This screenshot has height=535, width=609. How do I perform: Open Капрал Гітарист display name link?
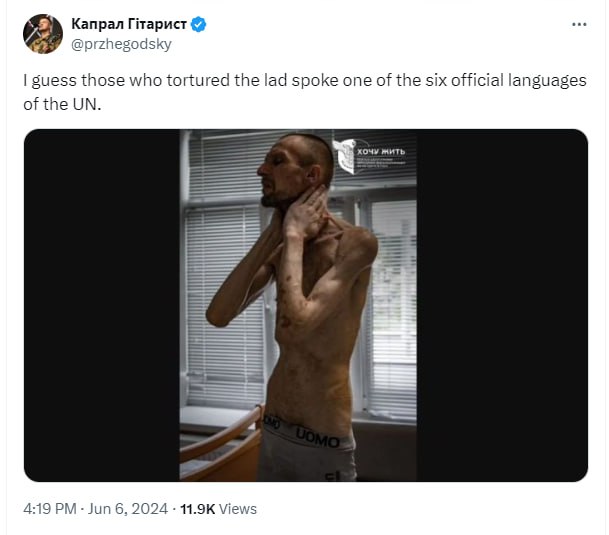click(129, 24)
